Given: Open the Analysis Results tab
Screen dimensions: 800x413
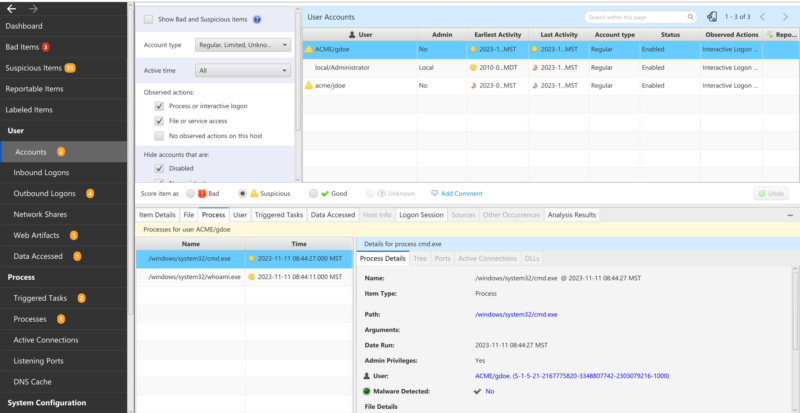Looking at the screenshot, I should (571, 215).
